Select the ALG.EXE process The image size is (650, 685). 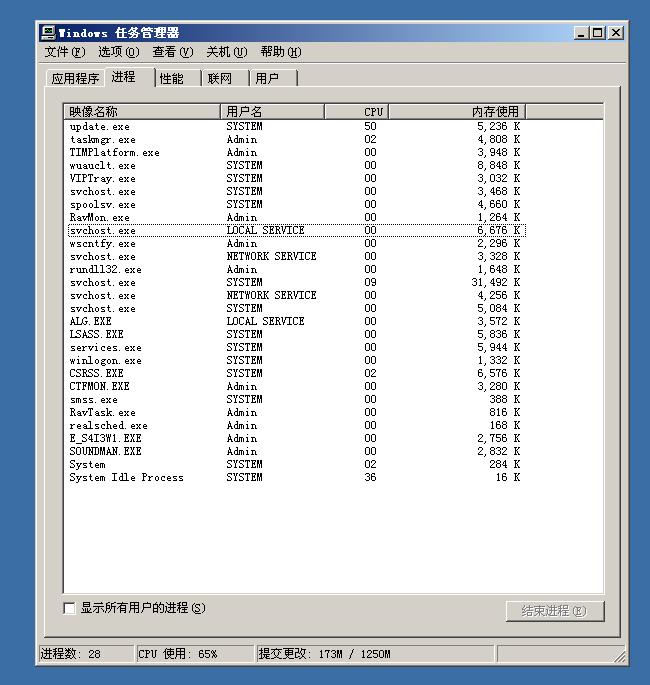[x=297, y=322]
